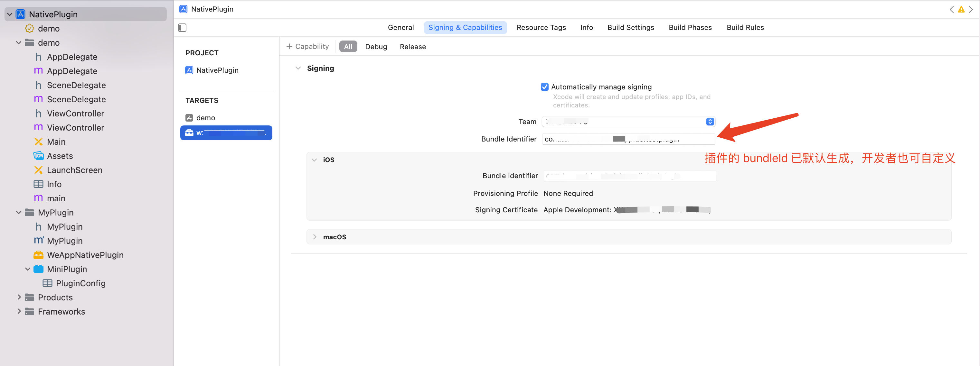The image size is (980, 366).
Task: Open the AppDelegate implementation file icon
Action: point(38,71)
